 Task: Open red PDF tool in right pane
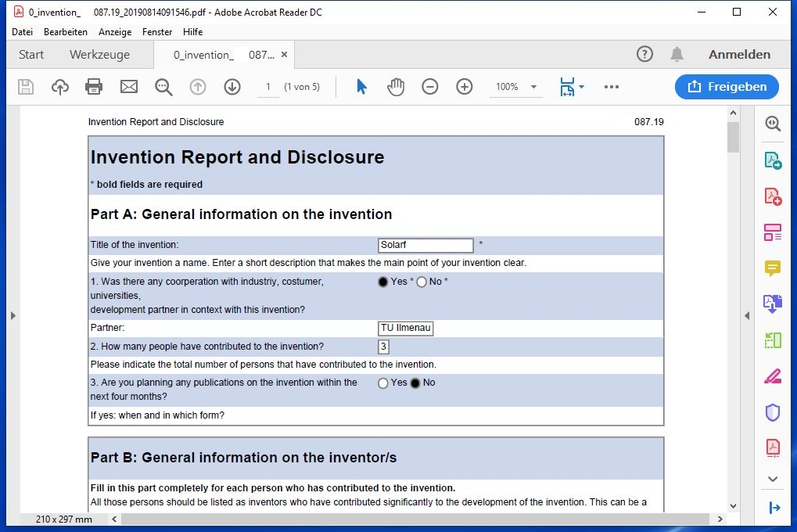click(773, 448)
